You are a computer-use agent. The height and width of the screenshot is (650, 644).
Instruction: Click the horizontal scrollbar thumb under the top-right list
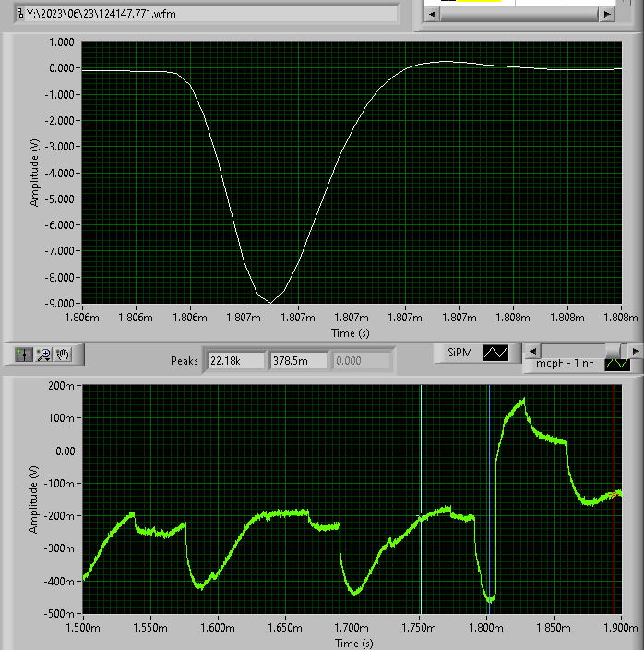tap(519, 14)
